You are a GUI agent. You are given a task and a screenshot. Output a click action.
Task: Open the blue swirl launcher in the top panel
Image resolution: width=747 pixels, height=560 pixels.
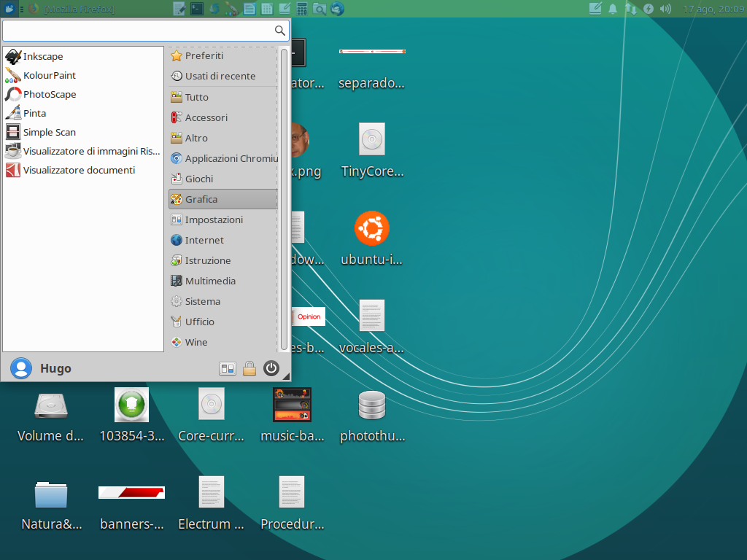214,9
